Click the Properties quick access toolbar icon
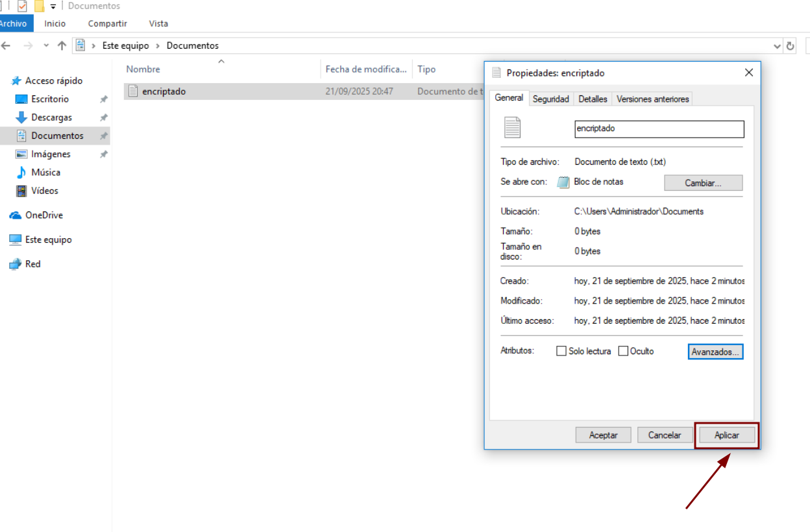Screen dimensions: 810x532 tap(23, 6)
